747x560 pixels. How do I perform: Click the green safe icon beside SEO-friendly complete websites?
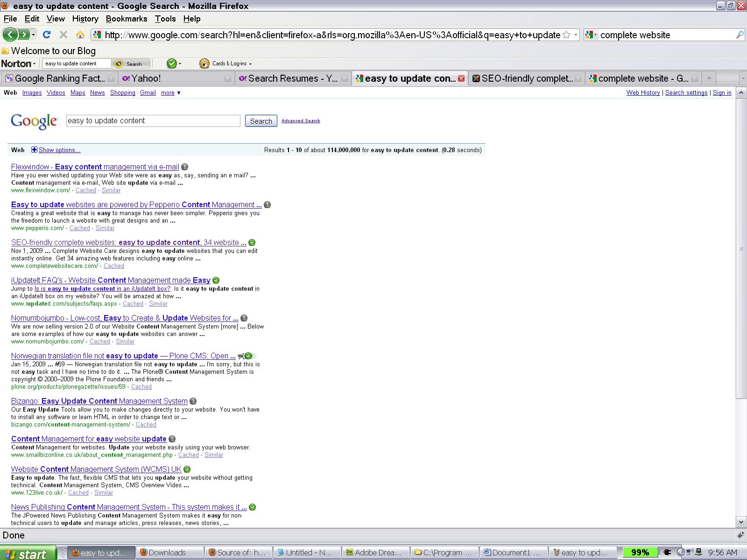point(252,243)
